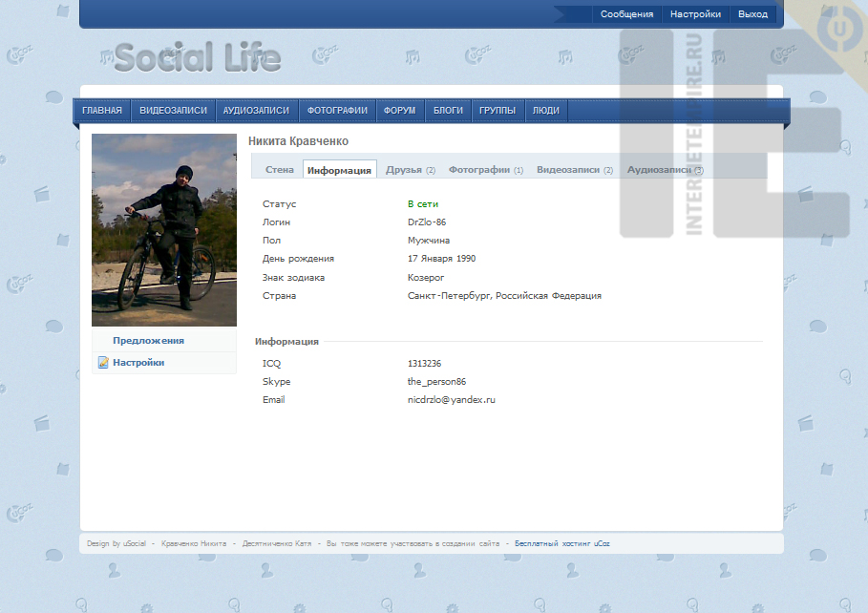Screen dimensions: 868x613
Task: Open footer link about site creation participation
Action: [x=413, y=544]
